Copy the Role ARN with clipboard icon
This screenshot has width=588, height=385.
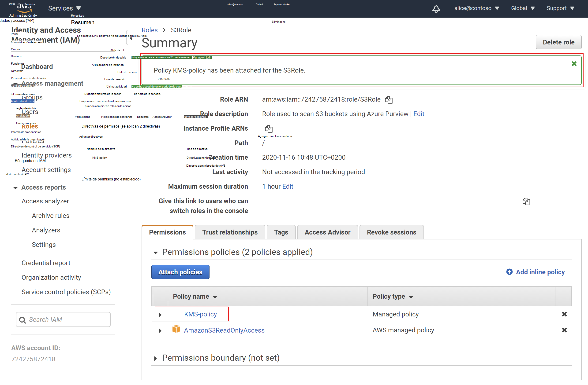click(389, 100)
